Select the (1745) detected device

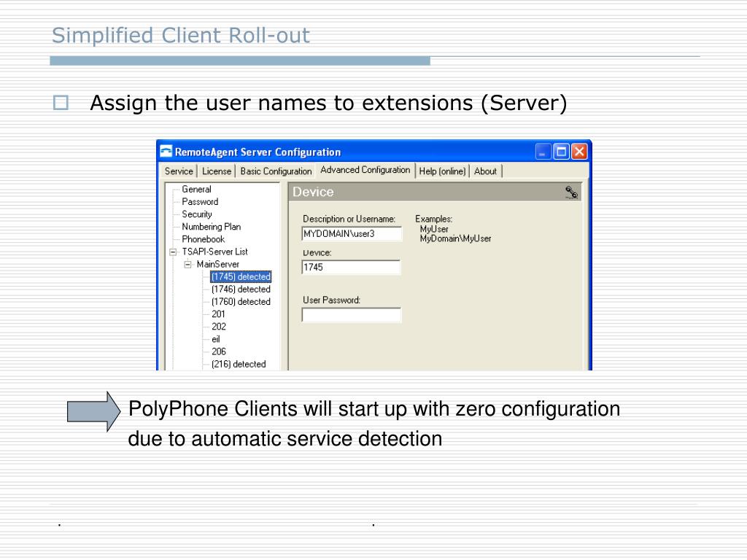tap(241, 276)
